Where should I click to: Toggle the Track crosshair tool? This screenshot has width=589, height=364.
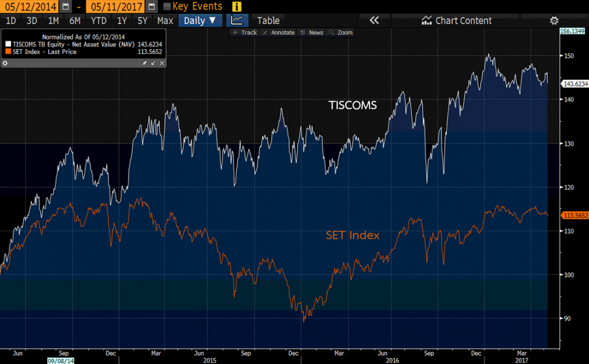pos(245,32)
